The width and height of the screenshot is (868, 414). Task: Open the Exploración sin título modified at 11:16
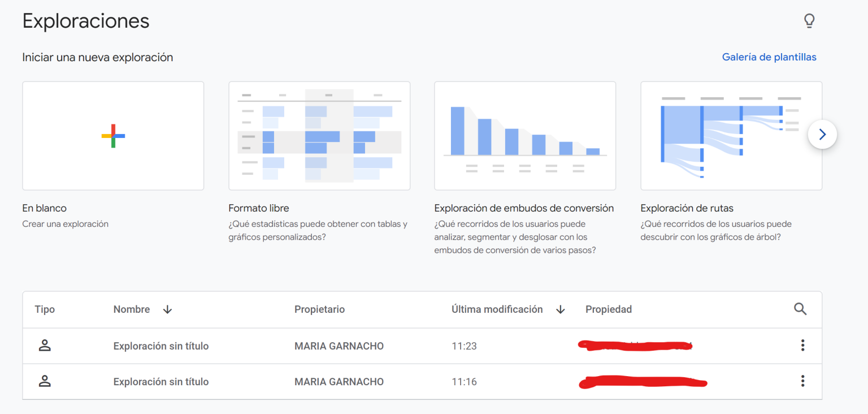pos(161,382)
